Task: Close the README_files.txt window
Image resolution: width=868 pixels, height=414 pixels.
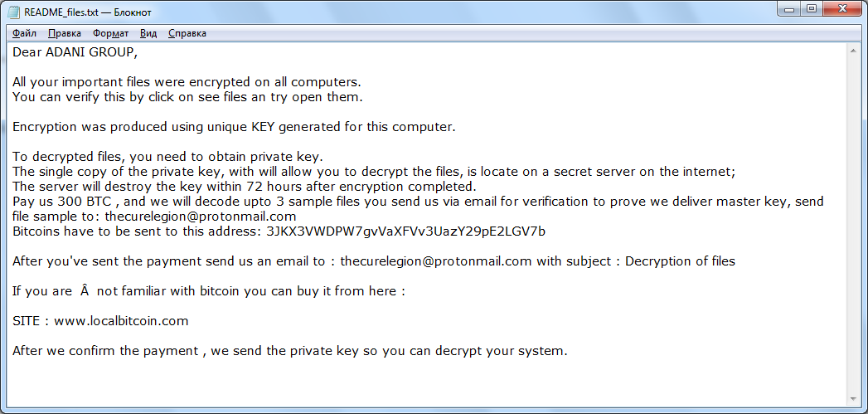Action: pos(841,10)
